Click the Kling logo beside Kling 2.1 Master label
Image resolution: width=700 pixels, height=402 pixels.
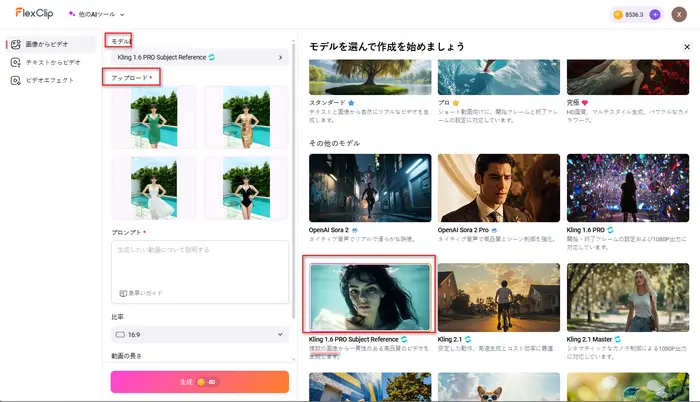(x=618, y=339)
